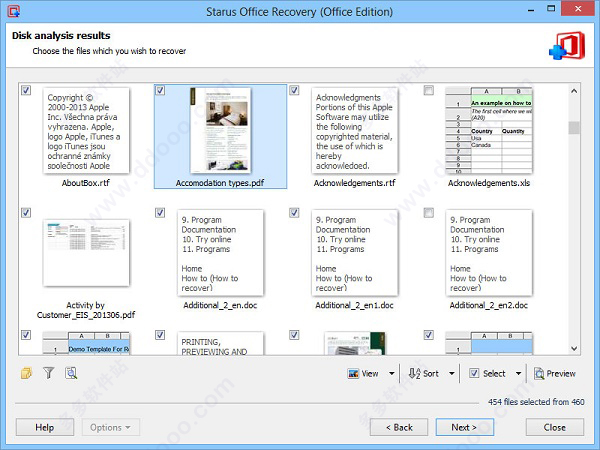Maximize the Starus Office Recovery window
The width and height of the screenshot is (600, 450).
[x=551, y=9]
